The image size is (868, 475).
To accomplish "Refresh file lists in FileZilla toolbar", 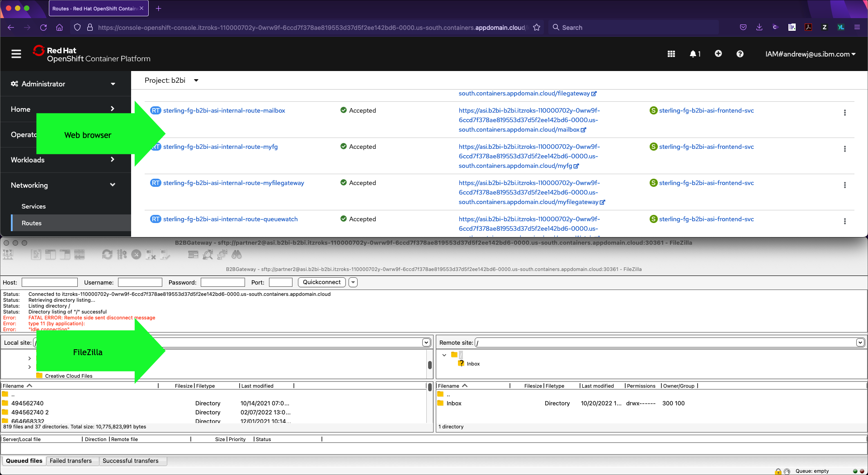I will pos(107,255).
